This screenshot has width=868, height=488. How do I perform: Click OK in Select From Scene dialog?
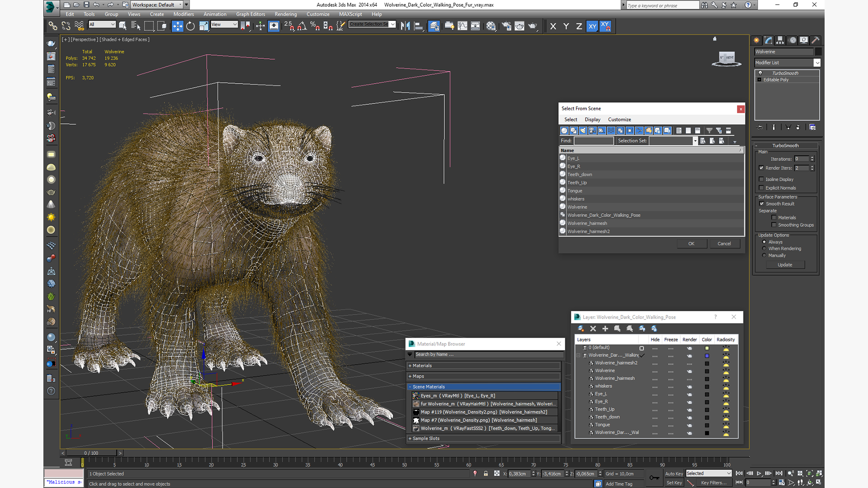tap(691, 244)
